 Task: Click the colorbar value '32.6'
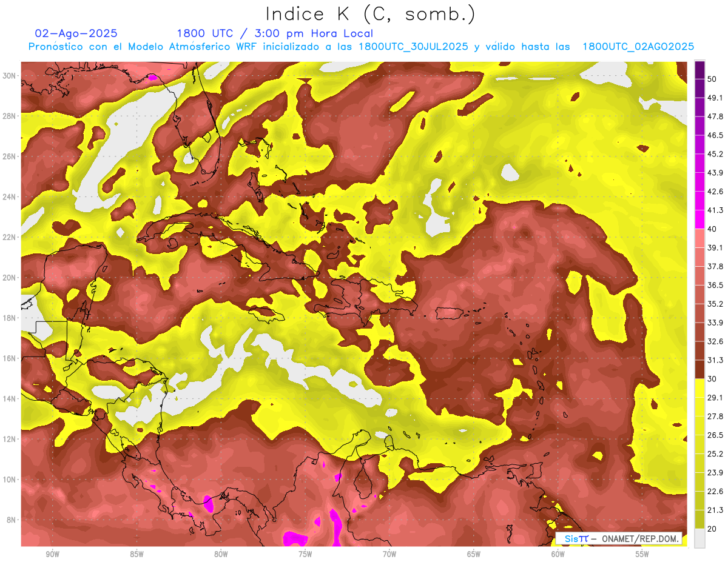[x=715, y=341]
